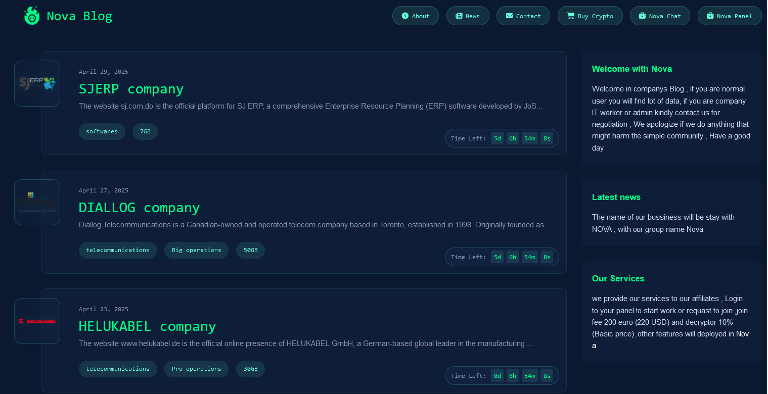This screenshot has height=394, width=768.
Task: Click the days chip in SJERP timer
Action: point(497,139)
